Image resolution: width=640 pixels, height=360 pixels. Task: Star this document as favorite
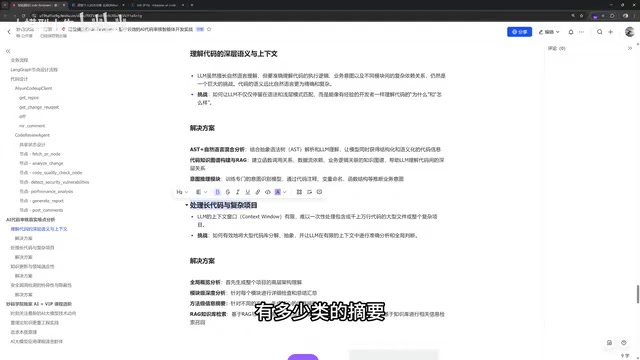209,29
